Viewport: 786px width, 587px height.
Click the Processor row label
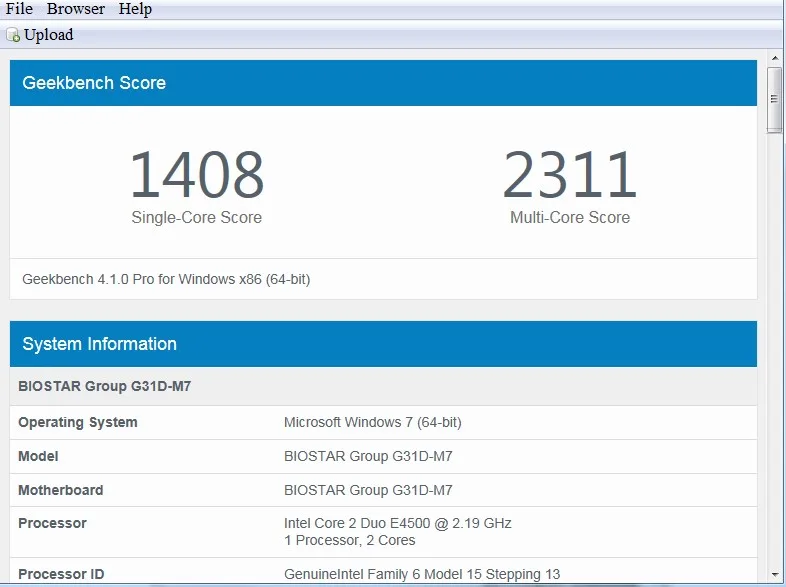click(x=52, y=523)
